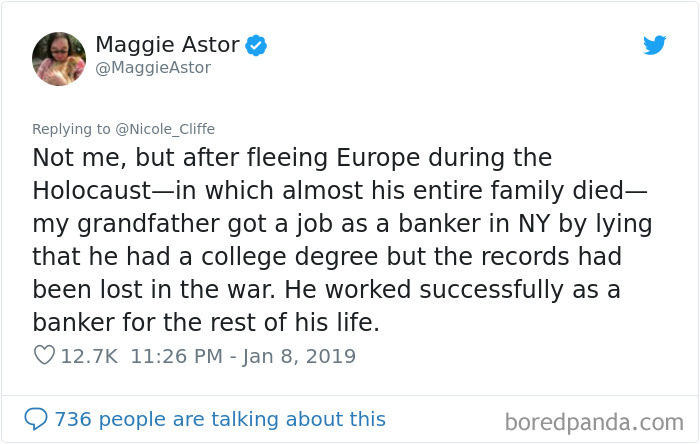Click the 'Replying to' label
The height and width of the screenshot is (444, 700).
pos(71,129)
